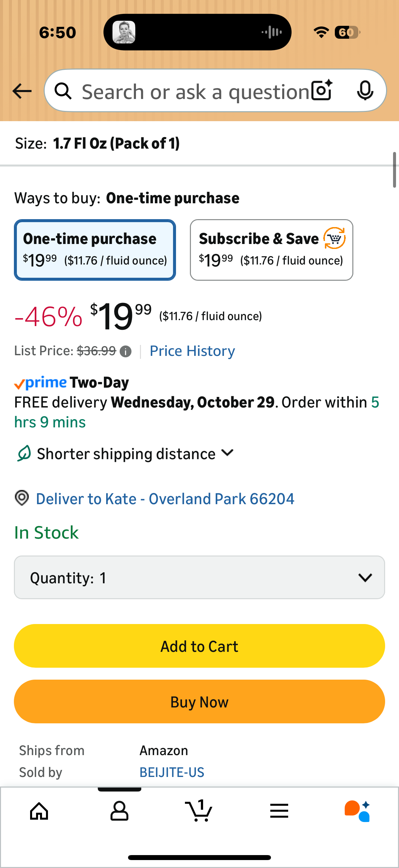Open the account profile tab

(x=119, y=811)
